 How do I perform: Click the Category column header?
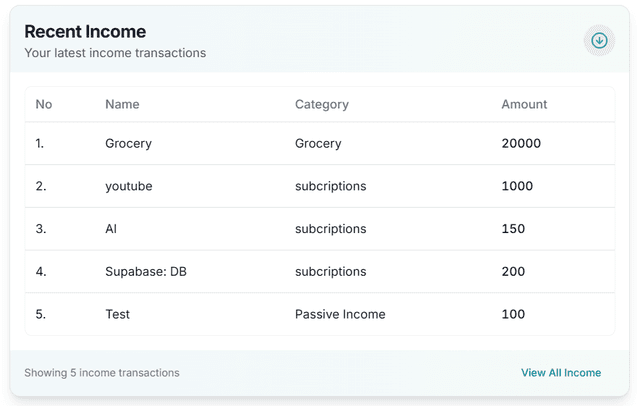click(321, 104)
